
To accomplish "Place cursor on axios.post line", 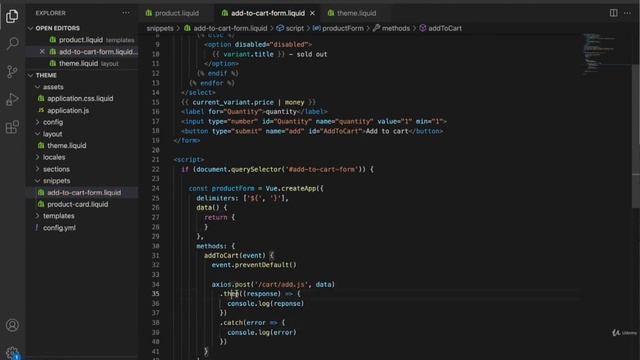I will tap(273, 284).
